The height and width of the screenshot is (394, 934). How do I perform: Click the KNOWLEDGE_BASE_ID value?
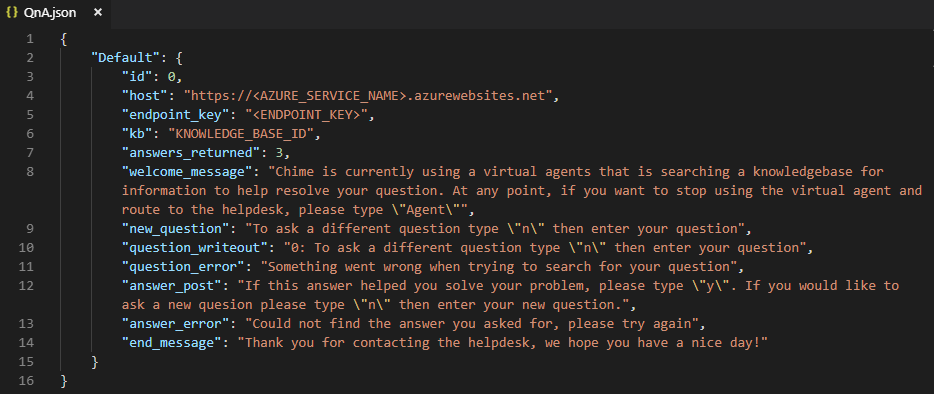(241, 134)
